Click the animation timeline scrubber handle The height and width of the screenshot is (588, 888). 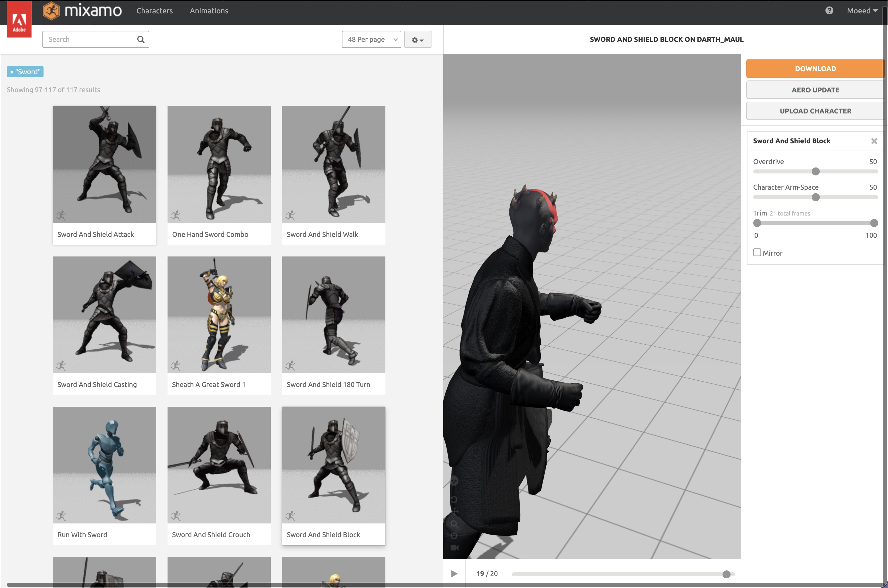tap(726, 574)
